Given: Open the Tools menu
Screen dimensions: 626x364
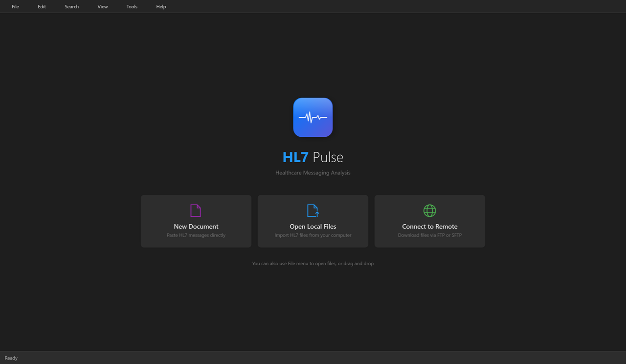Looking at the screenshot, I should click(x=132, y=7).
